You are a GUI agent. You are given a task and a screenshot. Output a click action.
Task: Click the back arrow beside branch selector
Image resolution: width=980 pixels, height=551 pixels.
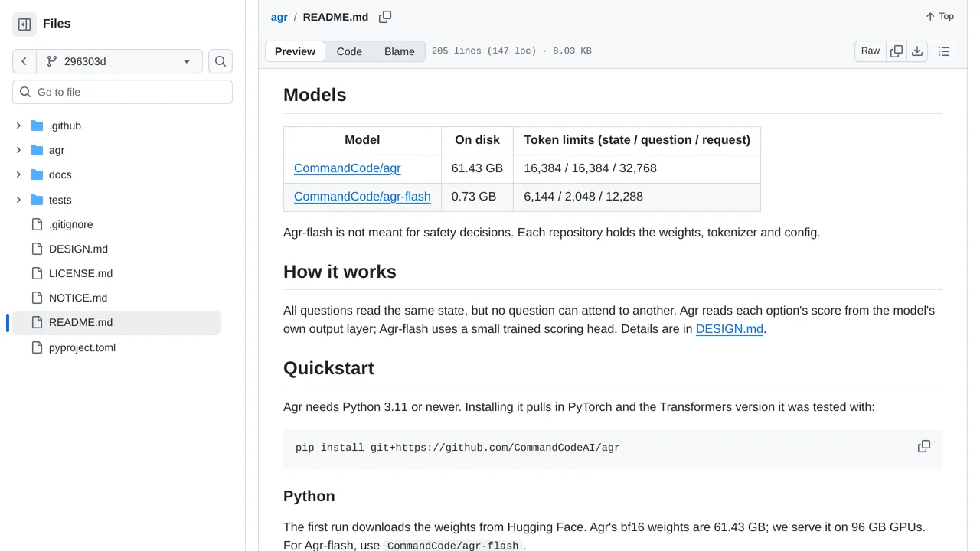tap(24, 61)
